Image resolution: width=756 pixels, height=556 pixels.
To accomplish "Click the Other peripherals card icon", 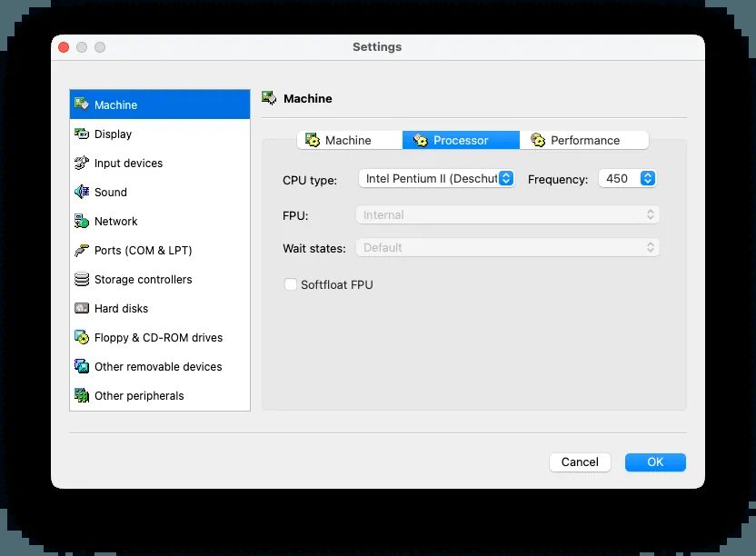I will [82, 395].
